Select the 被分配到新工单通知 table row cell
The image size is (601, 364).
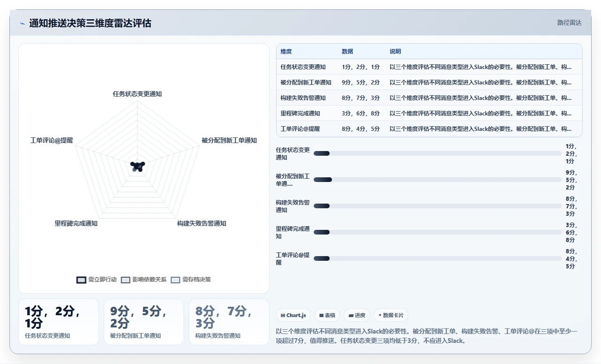pos(306,83)
